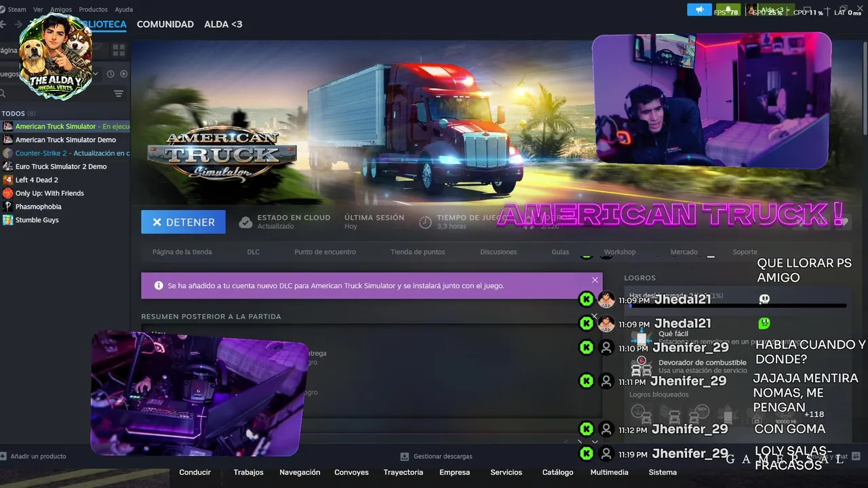Open Punto de encuentro link

coord(325,251)
